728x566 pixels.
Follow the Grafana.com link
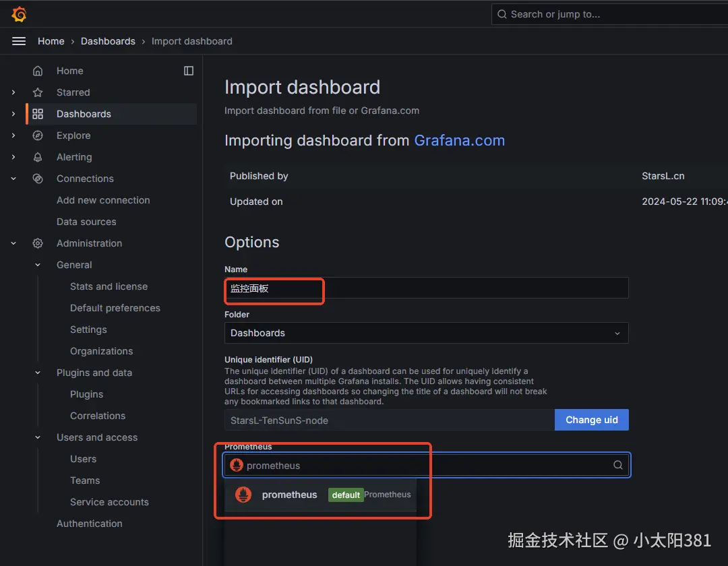[459, 141]
